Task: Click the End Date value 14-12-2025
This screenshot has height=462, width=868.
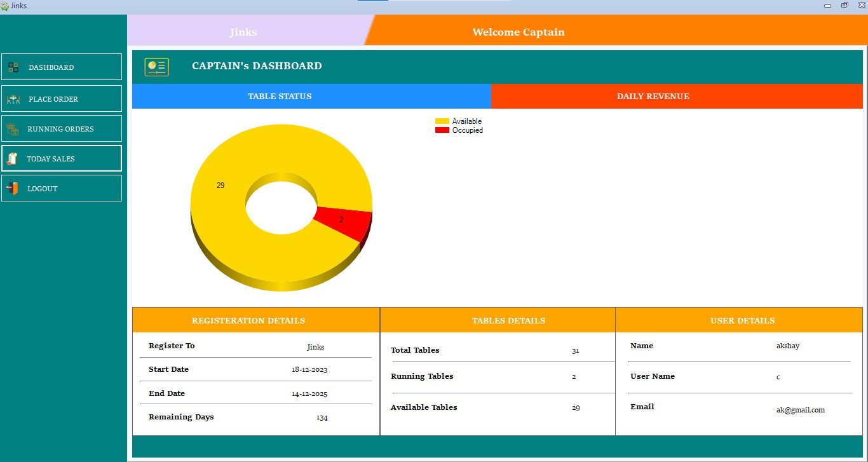Action: coord(309,394)
